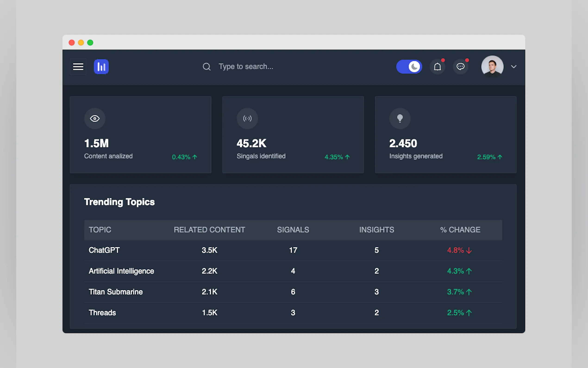Click the search magnifier icon
This screenshot has height=368, width=588.
pos(206,67)
